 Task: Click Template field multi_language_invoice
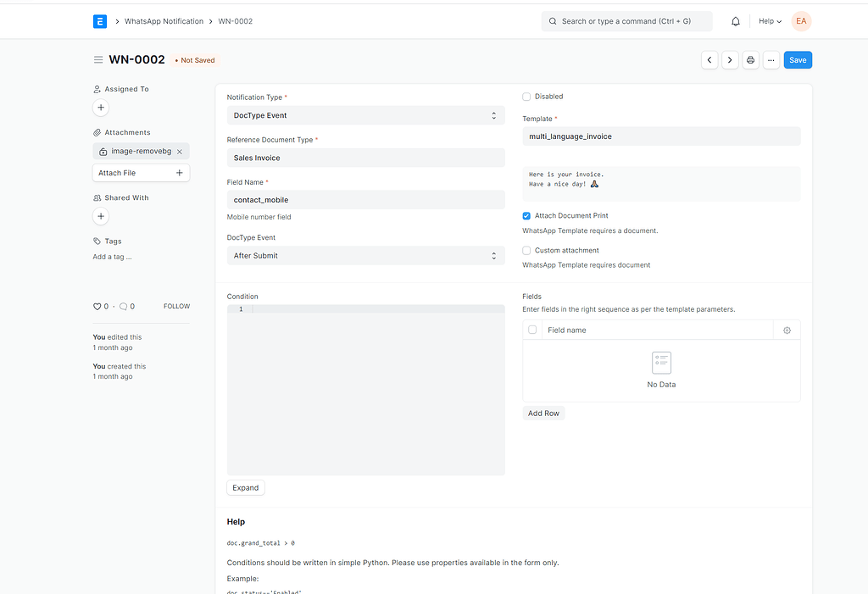click(661, 136)
